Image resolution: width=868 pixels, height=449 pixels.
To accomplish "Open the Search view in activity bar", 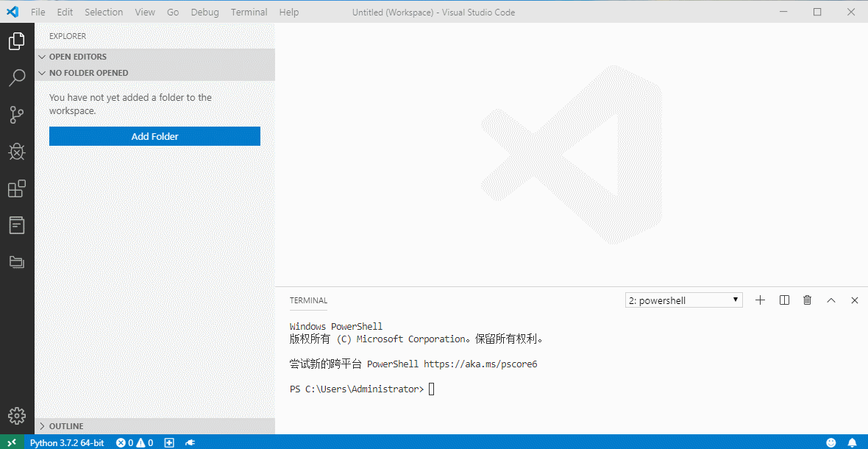I will [17, 78].
